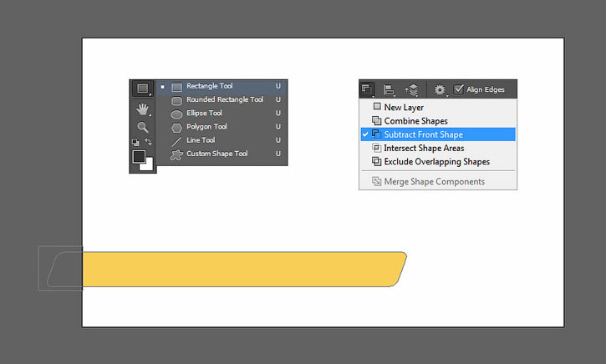
Task: Choose Rectangle Tool from the flyout
Action: [x=222, y=86]
